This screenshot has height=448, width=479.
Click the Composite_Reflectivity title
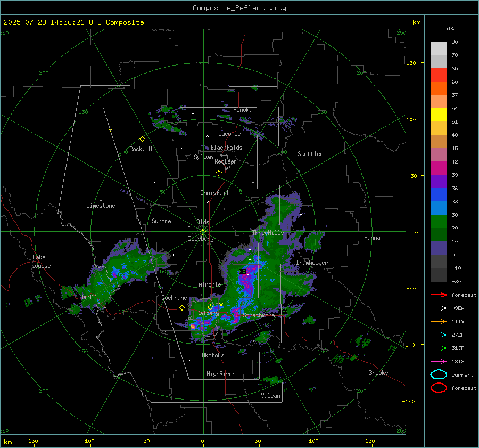(240, 8)
